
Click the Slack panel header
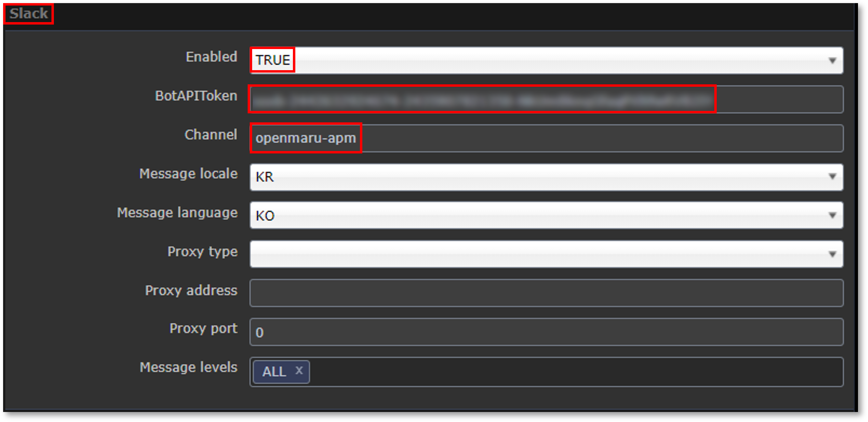(29, 14)
